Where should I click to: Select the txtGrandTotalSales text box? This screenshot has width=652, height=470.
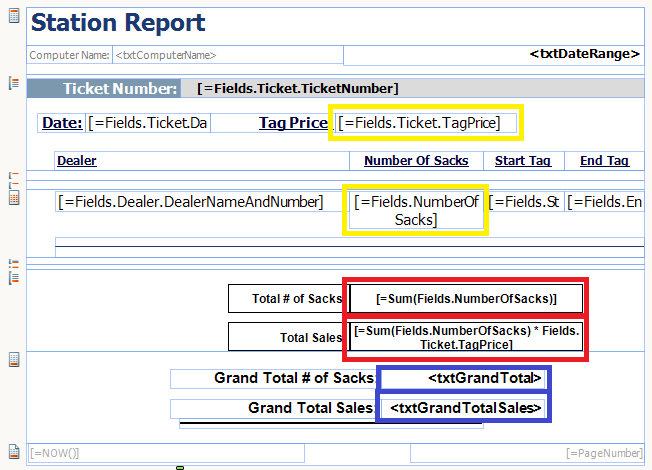pyautogui.click(x=464, y=408)
